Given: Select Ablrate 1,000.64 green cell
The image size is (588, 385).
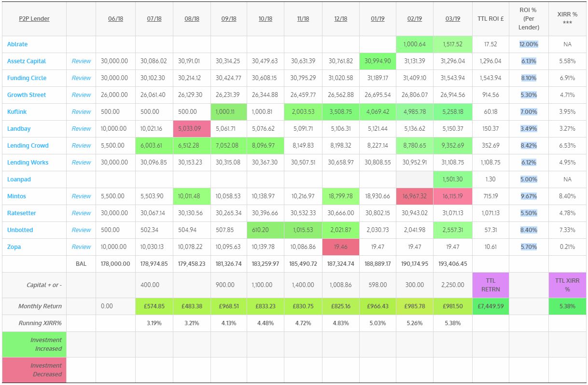Looking at the screenshot, I should tap(415, 44).
